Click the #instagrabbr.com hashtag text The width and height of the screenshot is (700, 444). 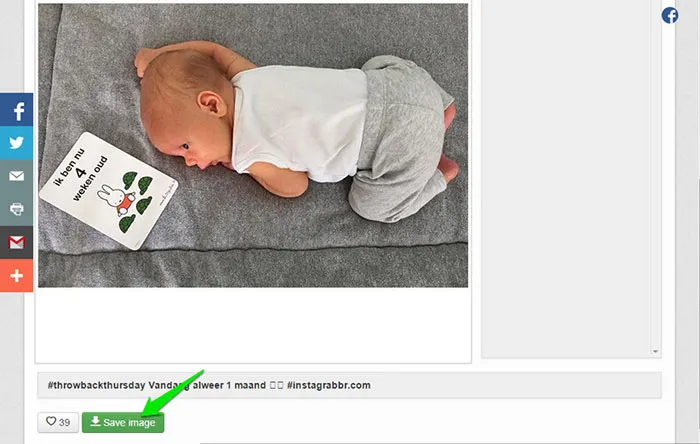(x=329, y=385)
